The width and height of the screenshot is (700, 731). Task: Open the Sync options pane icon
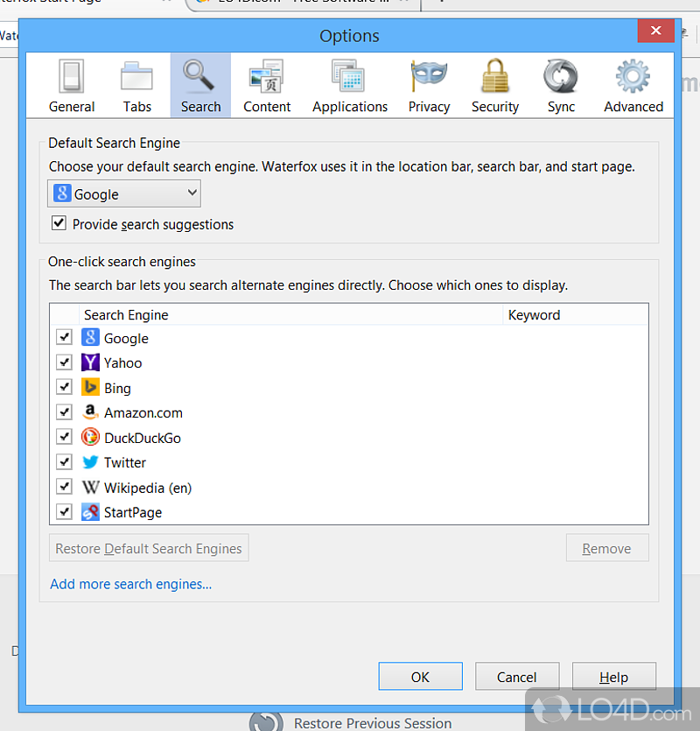point(561,76)
